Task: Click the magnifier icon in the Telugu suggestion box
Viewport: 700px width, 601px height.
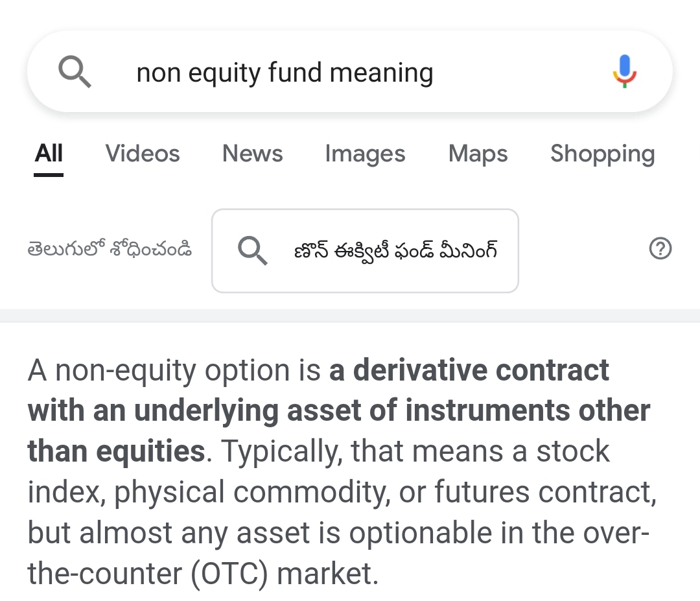Action: tap(252, 250)
